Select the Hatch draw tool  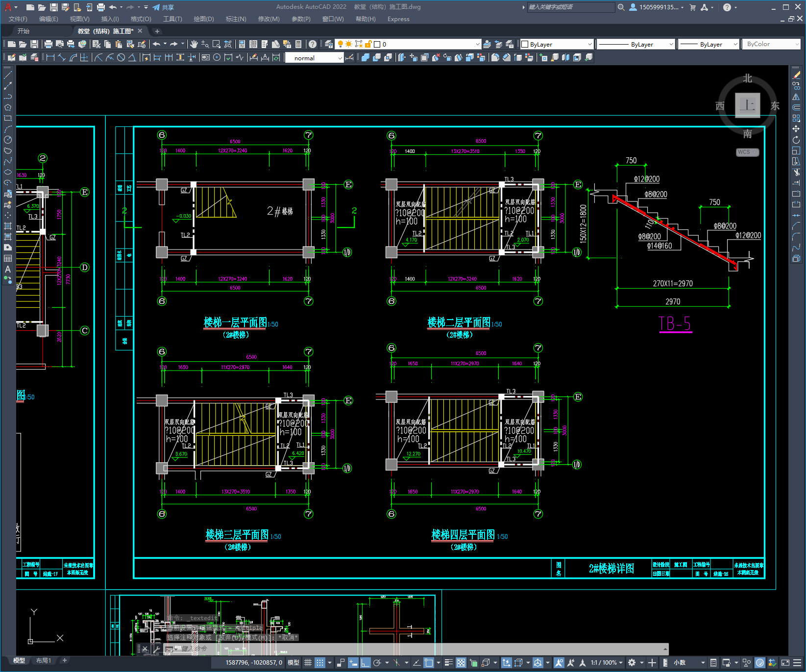[x=8, y=226]
